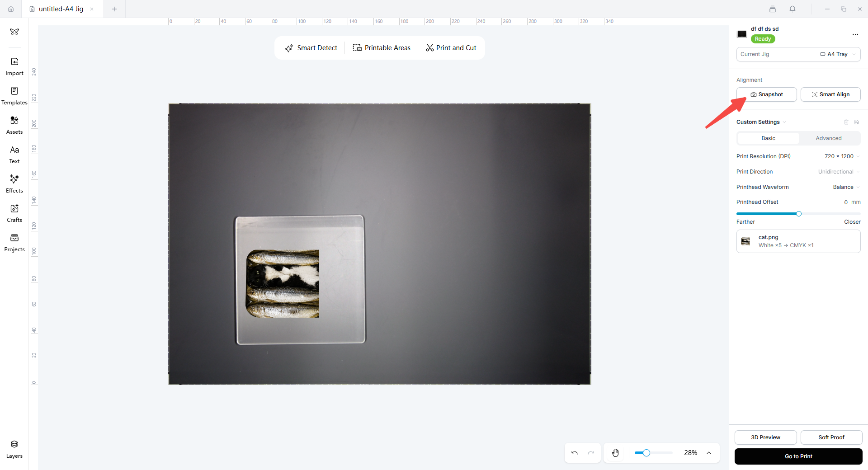The height and width of the screenshot is (470, 868).
Task: Go to the home screen icon
Action: click(x=11, y=9)
